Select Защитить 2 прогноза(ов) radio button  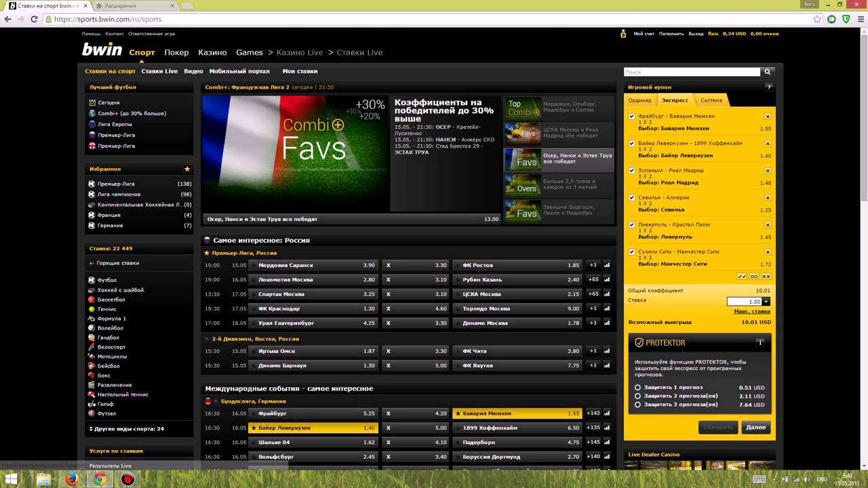637,396
